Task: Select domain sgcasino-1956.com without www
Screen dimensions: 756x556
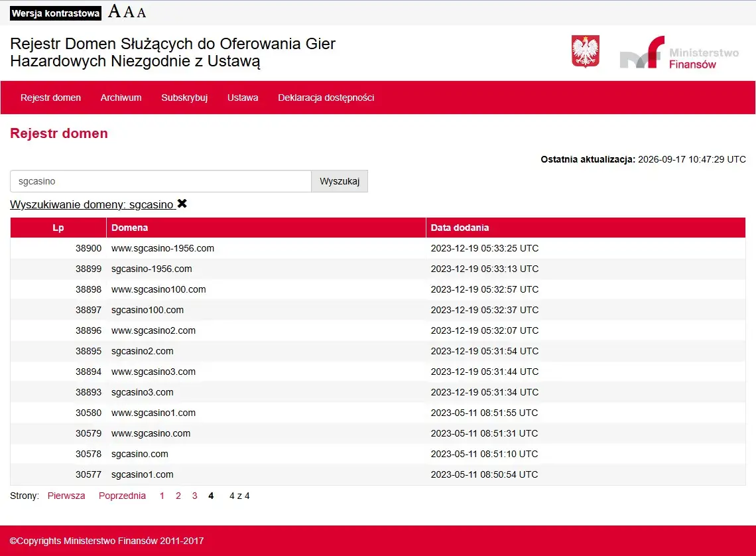Action: [151, 269]
